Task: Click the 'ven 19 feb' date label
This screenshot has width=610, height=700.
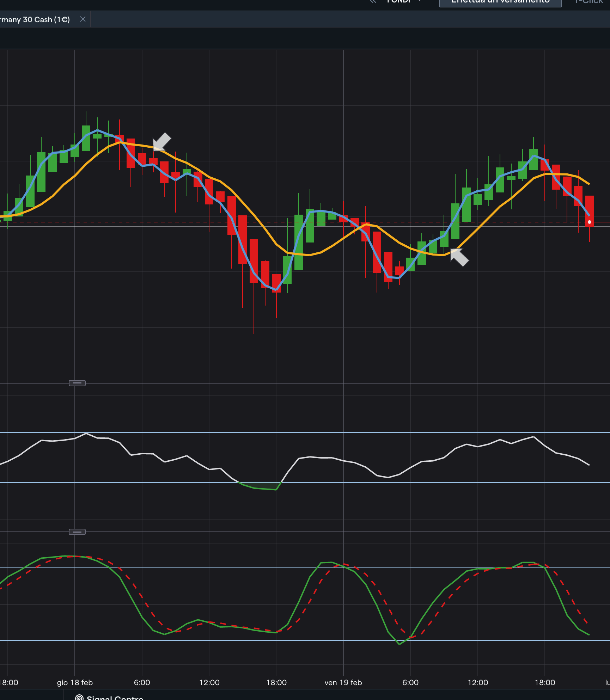Action: click(343, 683)
